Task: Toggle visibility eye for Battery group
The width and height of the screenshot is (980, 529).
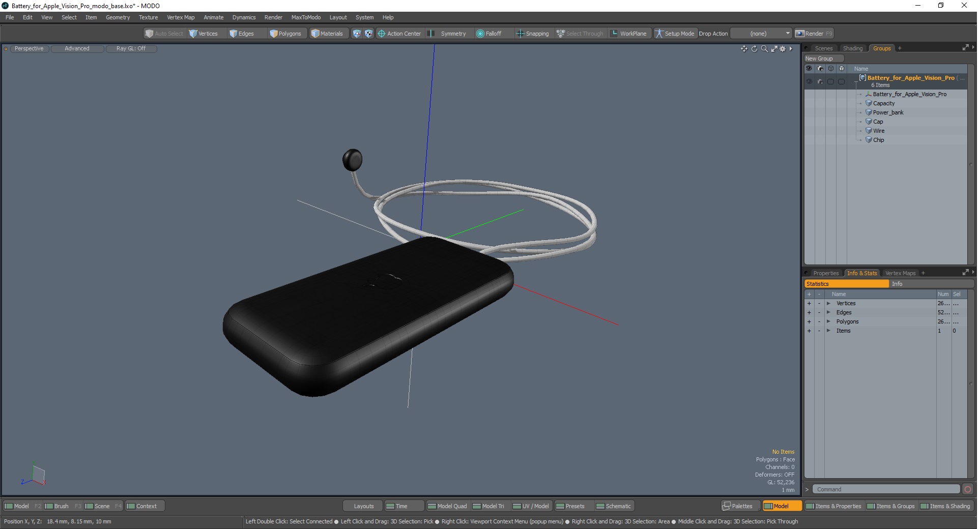Action: [x=809, y=81]
